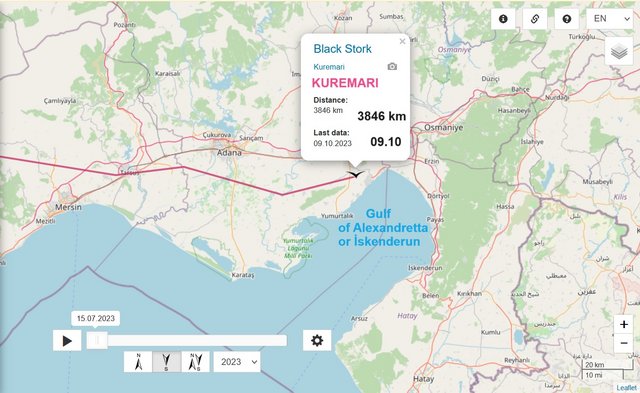The image size is (640, 393).
Task: Copy the share link icon
Action: pos(535,19)
